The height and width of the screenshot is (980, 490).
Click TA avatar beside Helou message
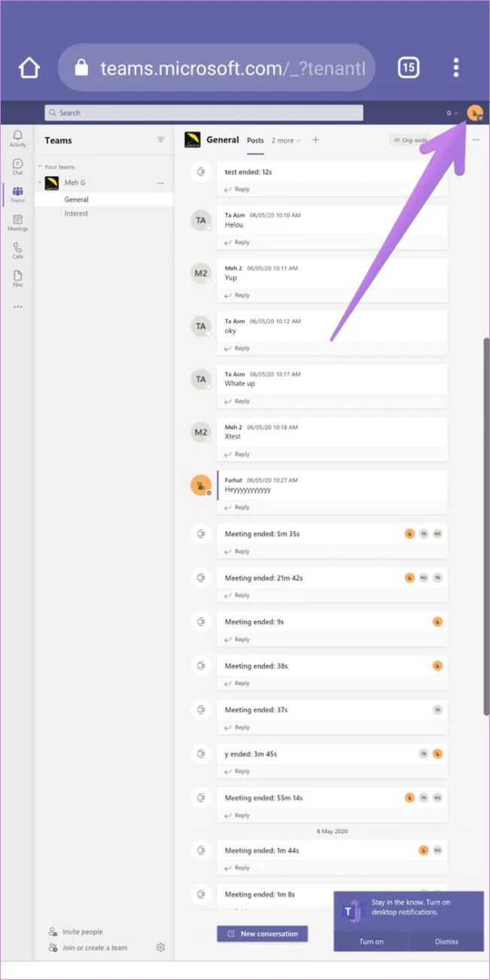pos(201,220)
